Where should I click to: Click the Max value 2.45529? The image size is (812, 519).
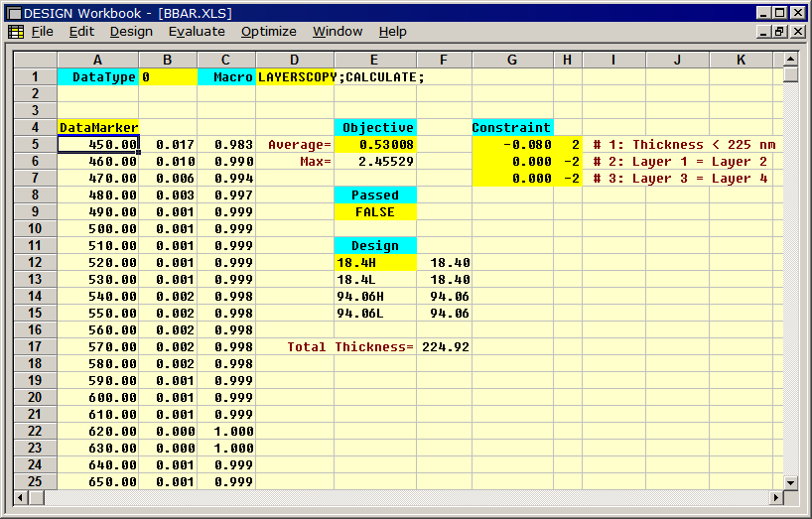(x=375, y=162)
